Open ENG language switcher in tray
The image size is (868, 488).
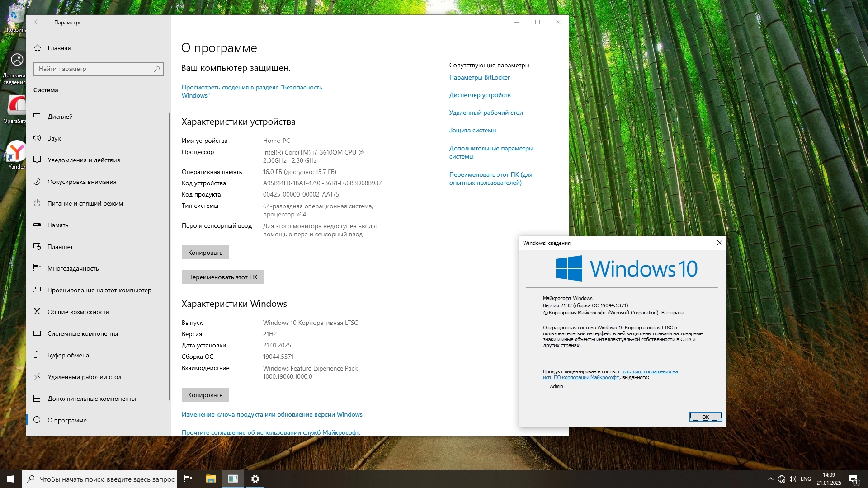point(806,479)
